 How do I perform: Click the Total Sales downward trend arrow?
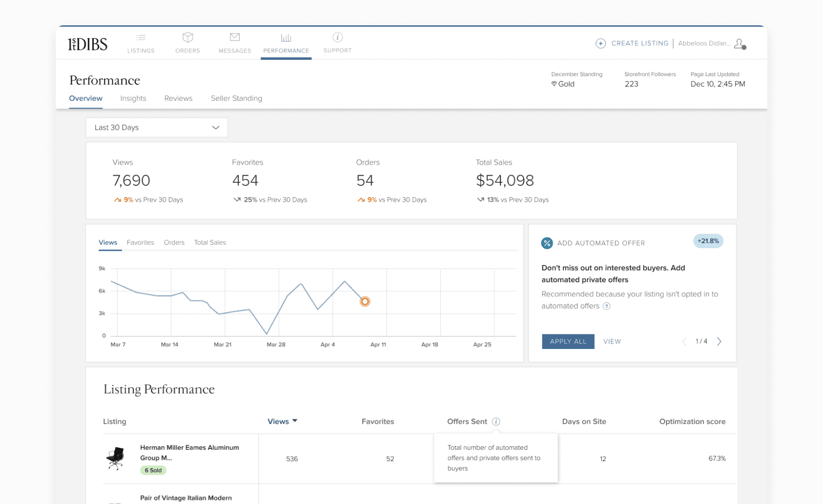pyautogui.click(x=480, y=200)
